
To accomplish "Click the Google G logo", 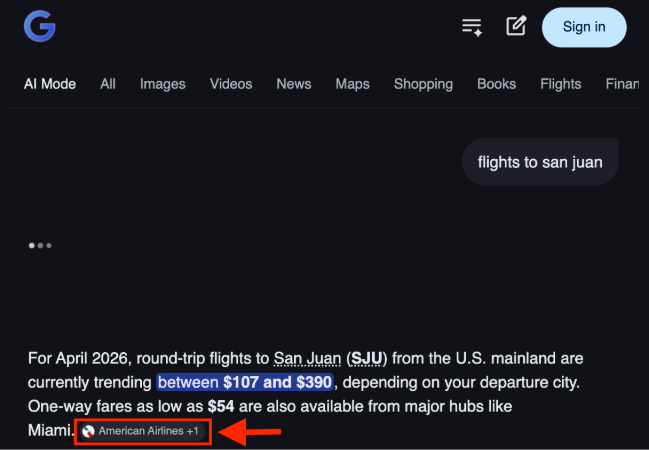I will [40, 26].
